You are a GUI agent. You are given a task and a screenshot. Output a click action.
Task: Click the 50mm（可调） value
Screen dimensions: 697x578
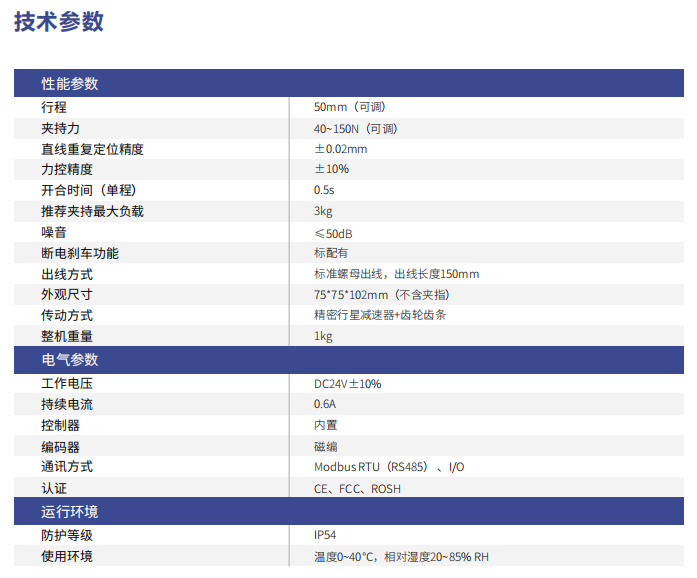pos(350,107)
